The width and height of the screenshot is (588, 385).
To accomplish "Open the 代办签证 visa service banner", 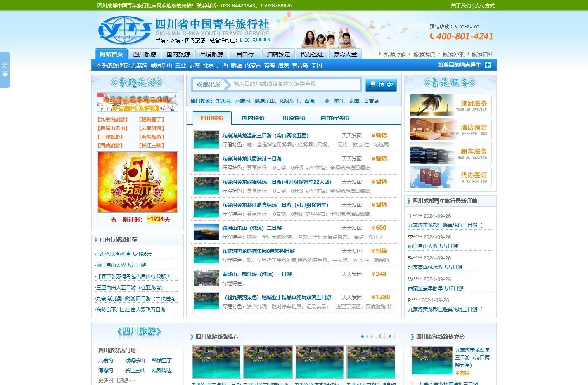I will 450,177.
